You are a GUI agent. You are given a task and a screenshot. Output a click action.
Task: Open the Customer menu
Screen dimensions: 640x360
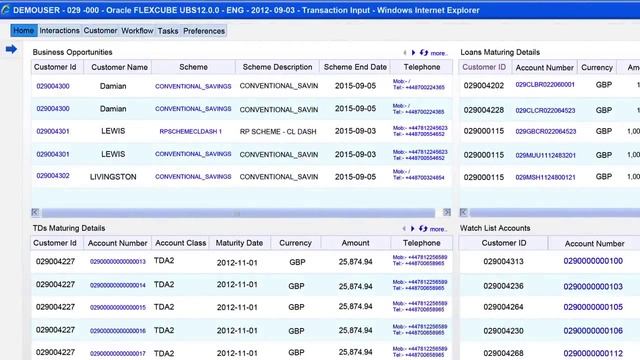(x=100, y=31)
